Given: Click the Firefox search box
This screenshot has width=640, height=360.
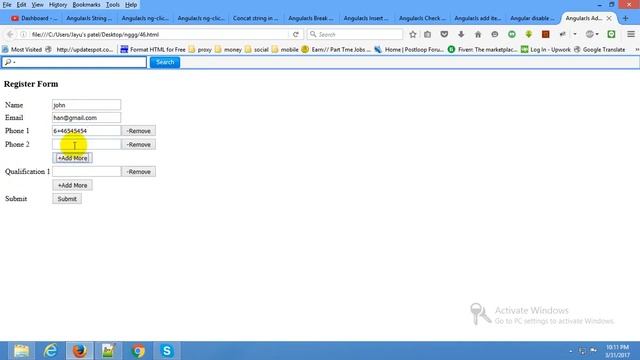Looking at the screenshot, I should click(x=355, y=35).
